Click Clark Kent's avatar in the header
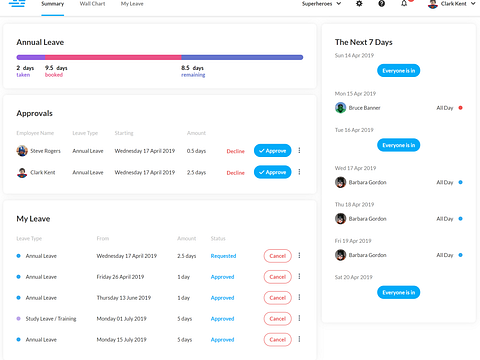480x360 pixels. point(433,4)
